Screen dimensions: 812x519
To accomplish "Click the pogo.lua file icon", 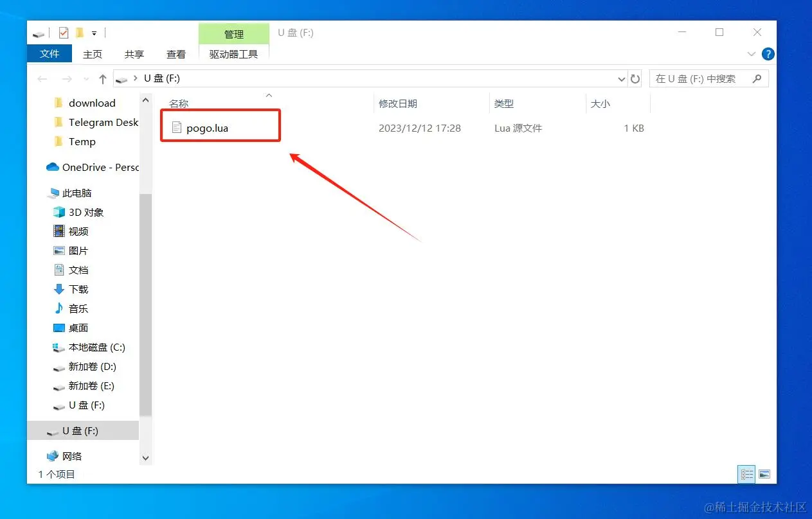I will click(x=177, y=128).
